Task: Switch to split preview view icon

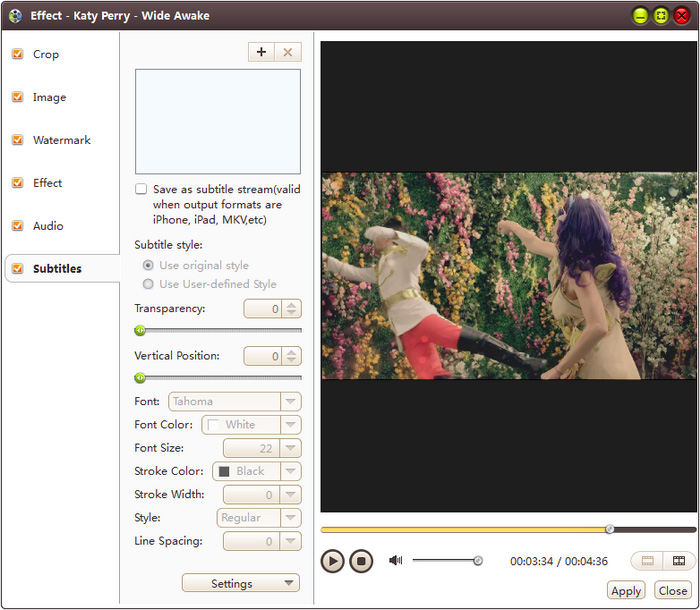Action: click(679, 561)
